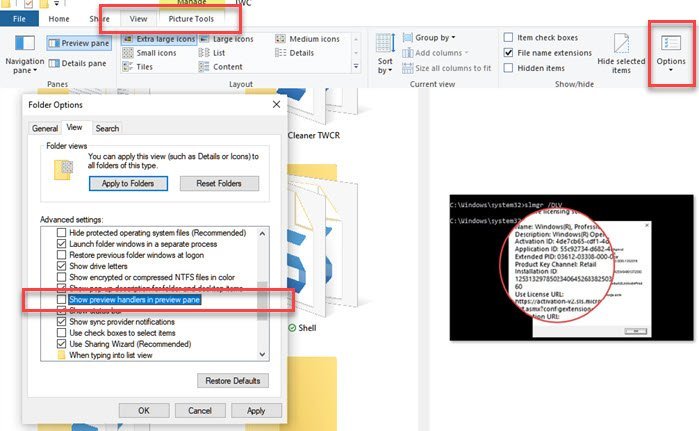
Task: Switch to the Share ribbon tab
Action: pos(99,19)
